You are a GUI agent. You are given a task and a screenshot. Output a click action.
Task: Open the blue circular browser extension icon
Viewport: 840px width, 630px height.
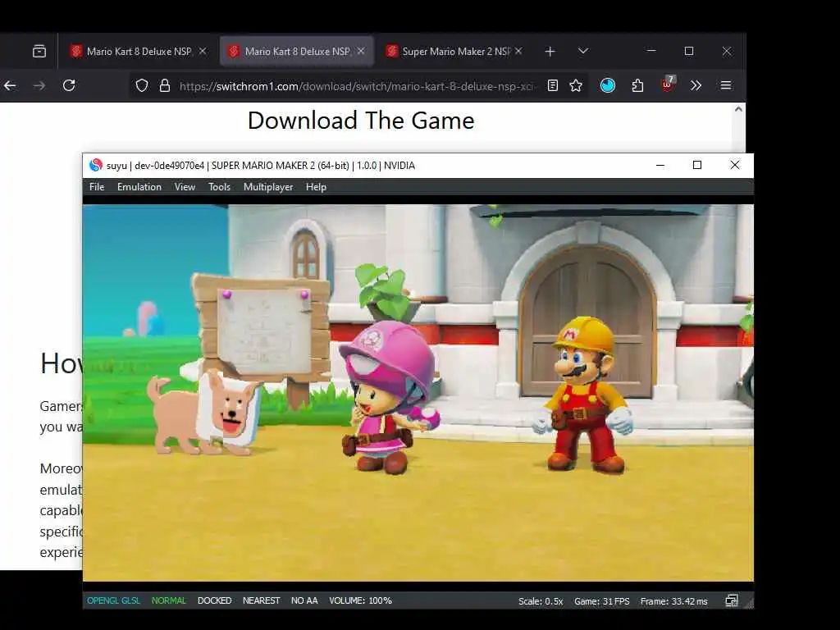608,85
